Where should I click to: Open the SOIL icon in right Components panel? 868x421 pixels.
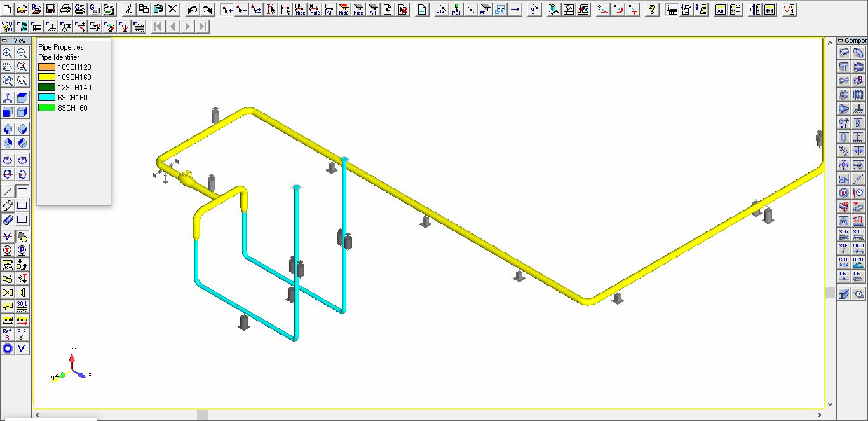coord(858,235)
